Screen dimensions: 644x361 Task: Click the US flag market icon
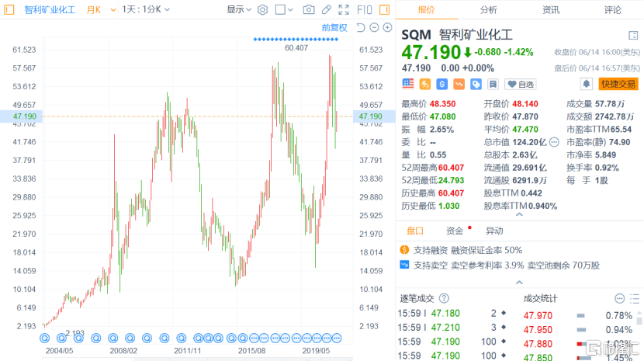[408, 84]
